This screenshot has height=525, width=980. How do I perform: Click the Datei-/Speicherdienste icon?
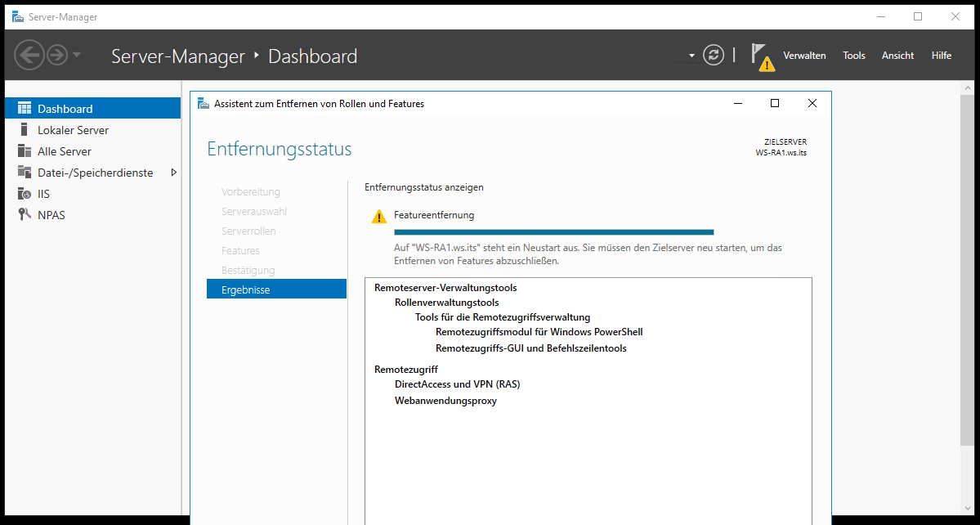coord(25,172)
